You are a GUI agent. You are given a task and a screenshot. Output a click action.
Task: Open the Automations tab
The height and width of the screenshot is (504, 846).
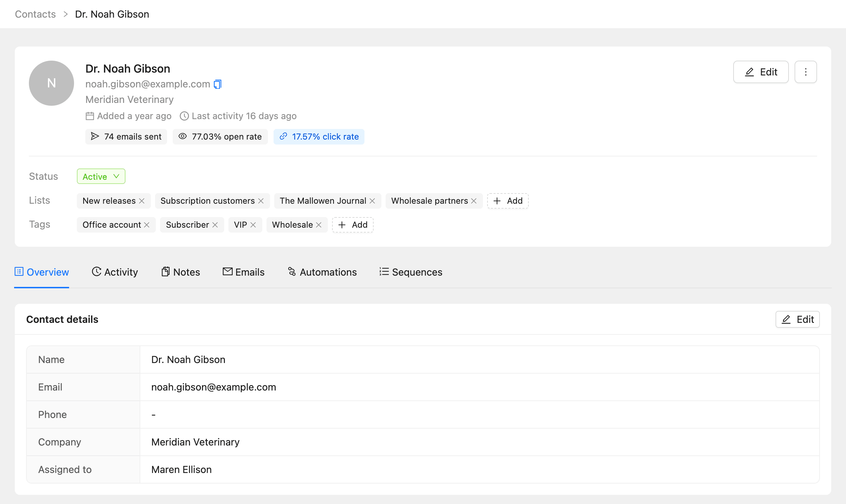point(322,272)
